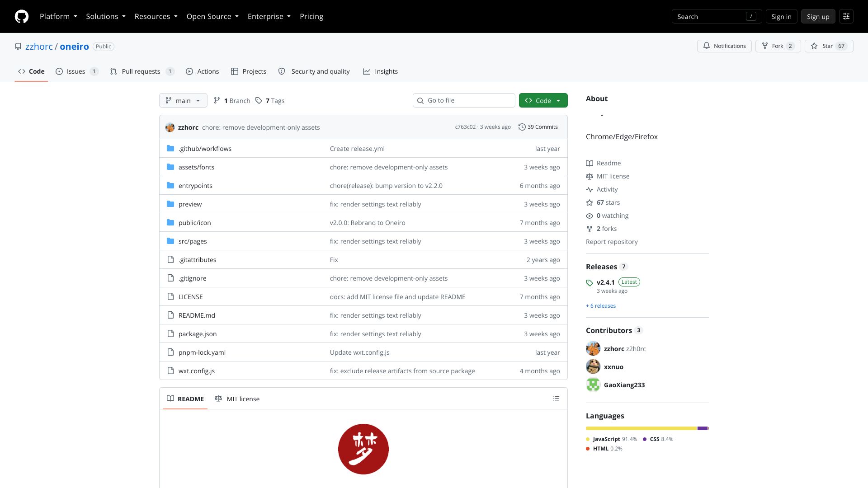Open the Pricing page

[311, 16]
